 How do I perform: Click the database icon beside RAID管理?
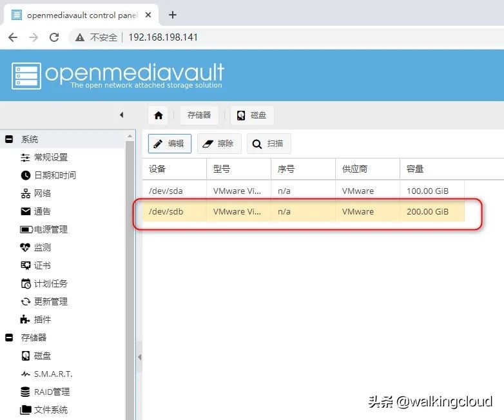[25, 392]
